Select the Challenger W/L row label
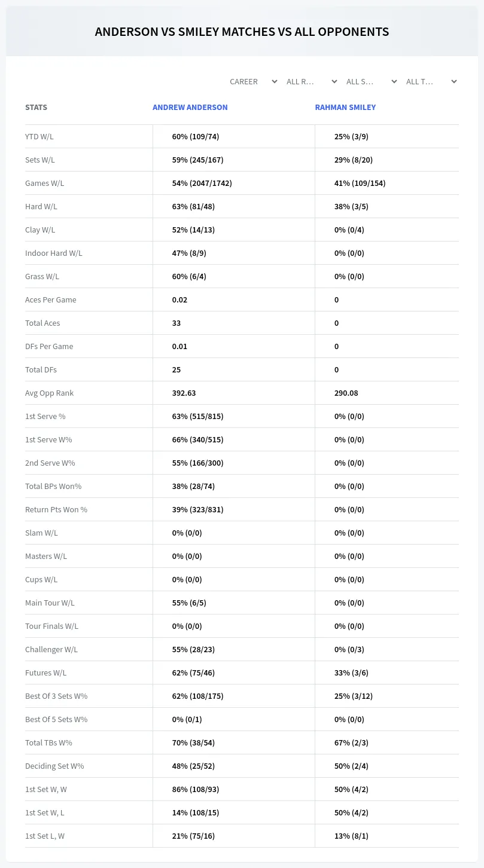484x868 pixels. (51, 650)
